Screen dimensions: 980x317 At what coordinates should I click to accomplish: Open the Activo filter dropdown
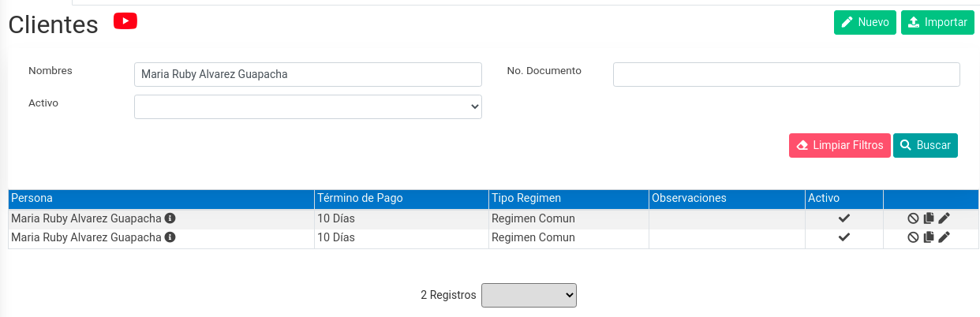[x=308, y=106]
